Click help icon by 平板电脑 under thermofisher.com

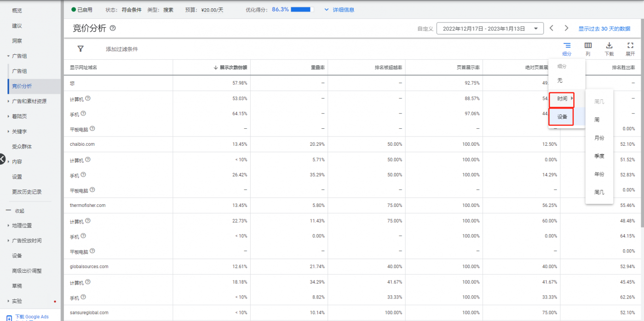[x=92, y=251]
